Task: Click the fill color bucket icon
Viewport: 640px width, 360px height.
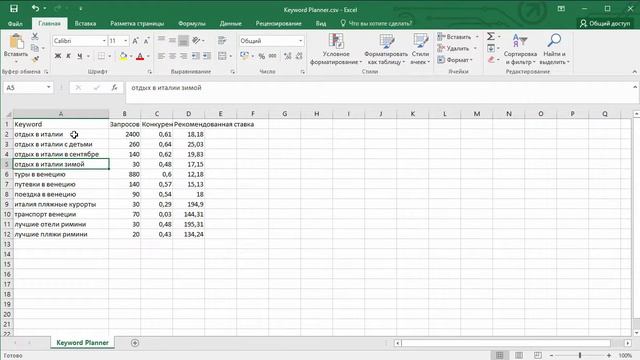Action: coord(123,56)
